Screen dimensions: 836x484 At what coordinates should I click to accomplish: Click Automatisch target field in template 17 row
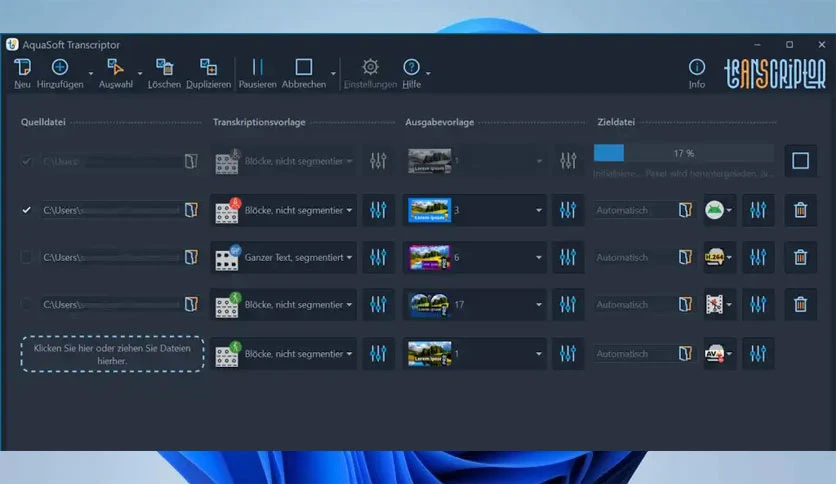click(x=634, y=304)
